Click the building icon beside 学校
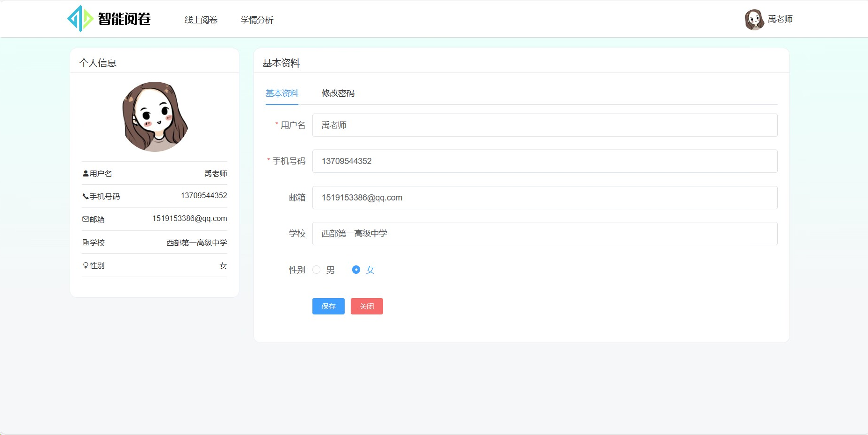The width and height of the screenshot is (868, 435). coord(85,242)
